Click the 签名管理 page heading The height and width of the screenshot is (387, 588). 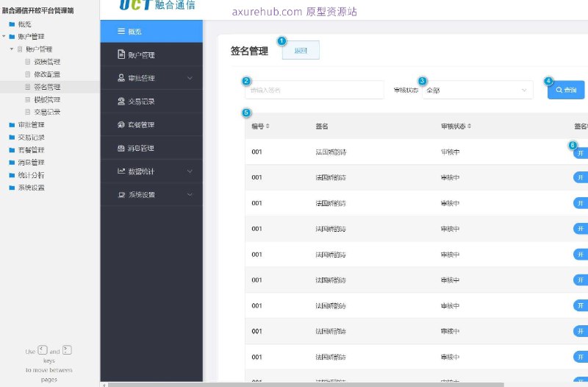[249, 51]
